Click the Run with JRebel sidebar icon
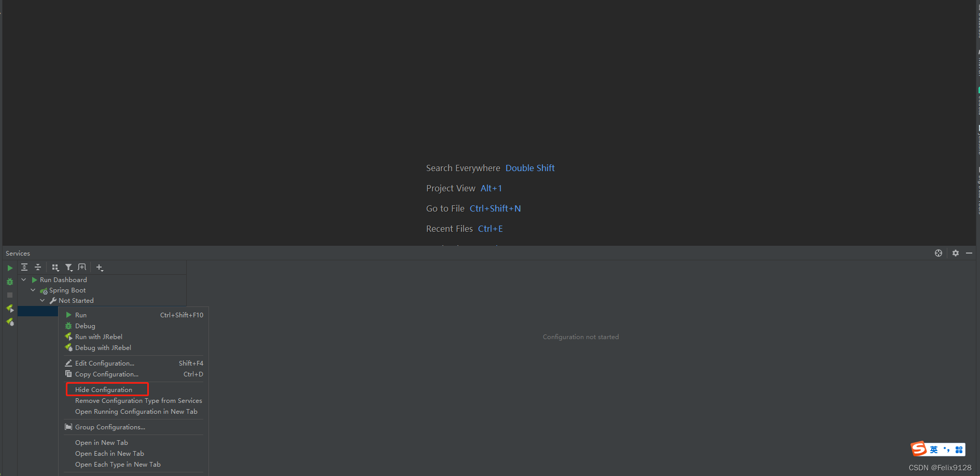980x476 pixels. point(10,309)
